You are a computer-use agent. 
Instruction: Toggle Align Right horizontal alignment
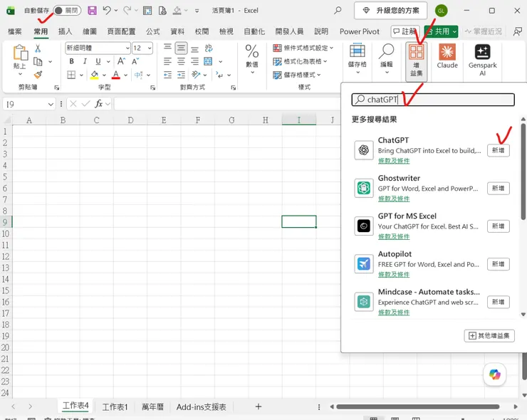[x=194, y=61]
